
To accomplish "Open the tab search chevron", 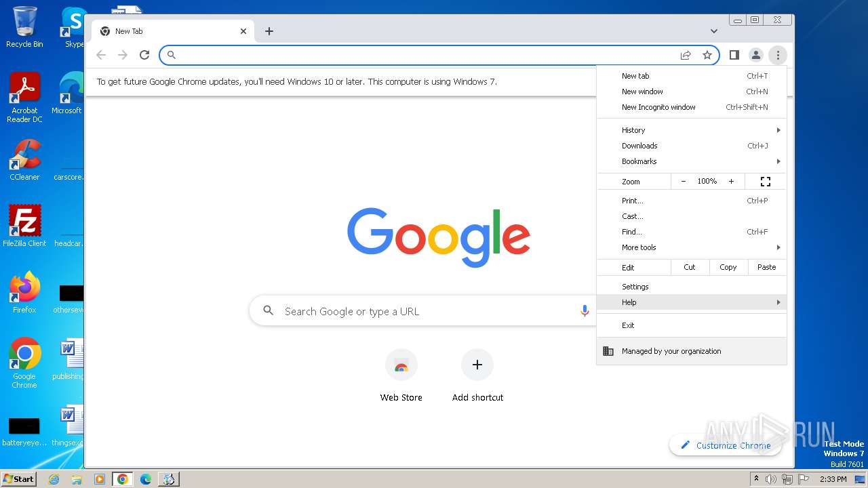I will (x=714, y=31).
